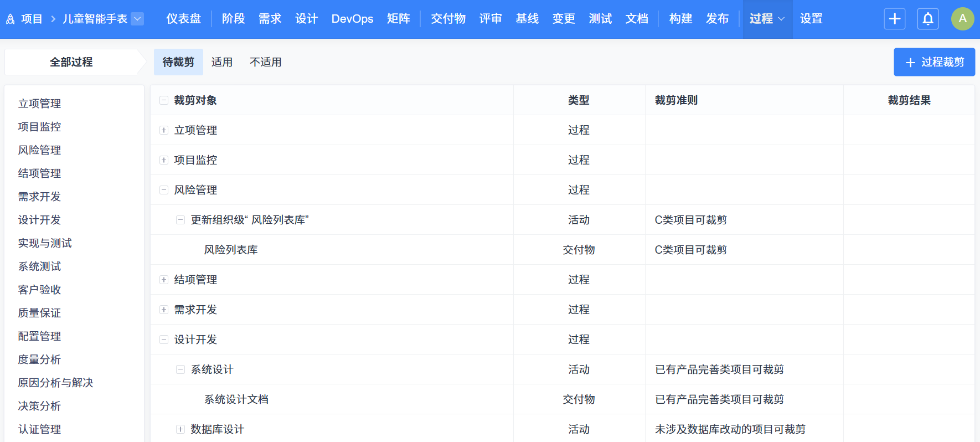Click the green user avatar A
Viewport: 980px width, 442px height.
[962, 19]
